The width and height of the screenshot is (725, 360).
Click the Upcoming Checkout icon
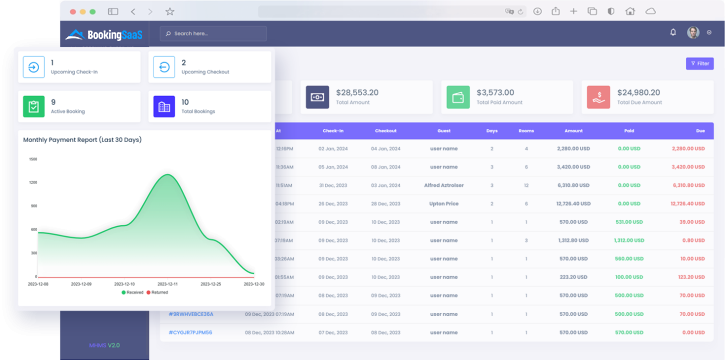point(164,67)
